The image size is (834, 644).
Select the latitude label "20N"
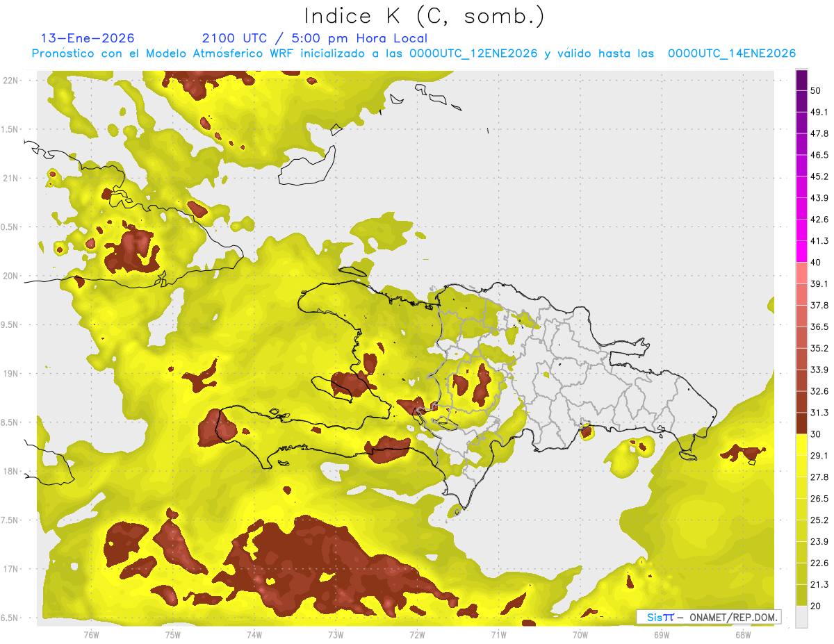10,276
